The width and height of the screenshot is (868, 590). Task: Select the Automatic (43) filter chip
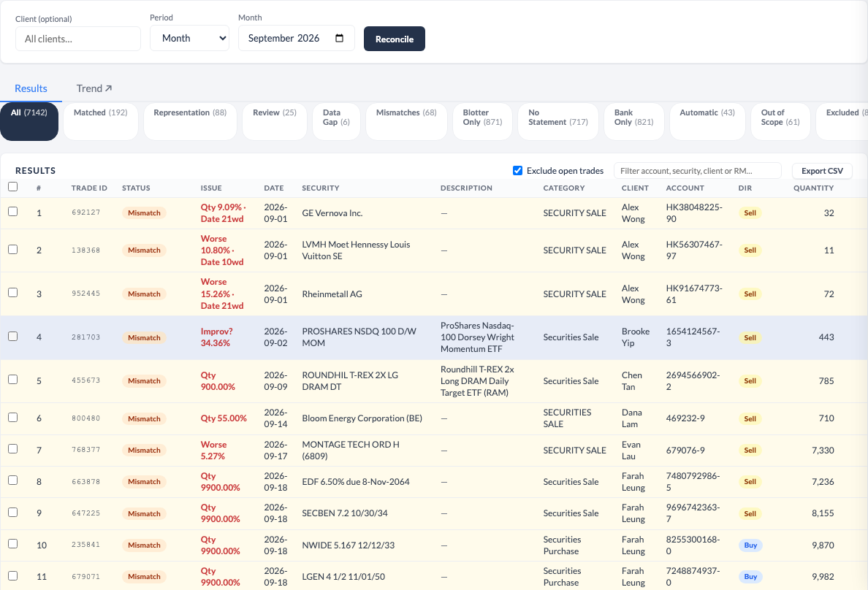tap(707, 121)
